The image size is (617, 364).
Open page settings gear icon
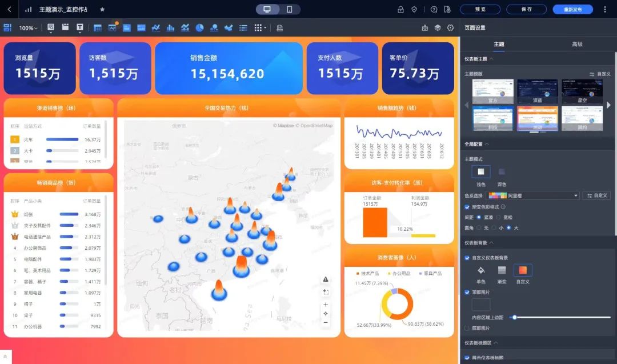click(x=451, y=27)
